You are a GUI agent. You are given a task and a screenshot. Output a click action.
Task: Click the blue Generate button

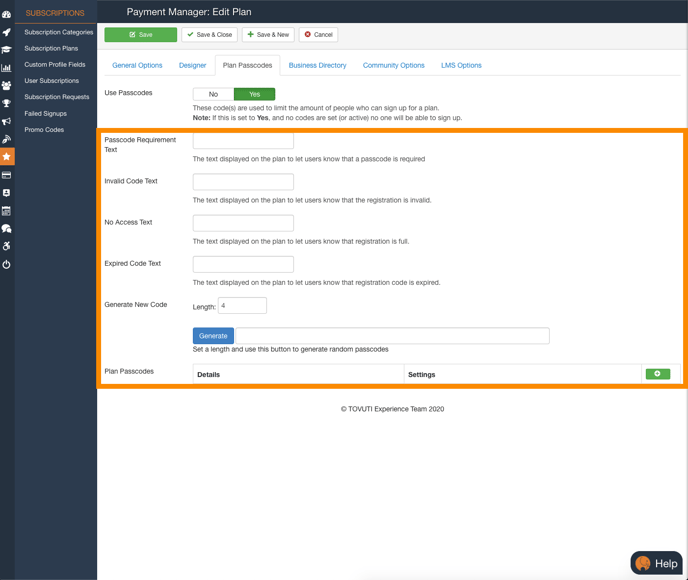click(x=213, y=336)
